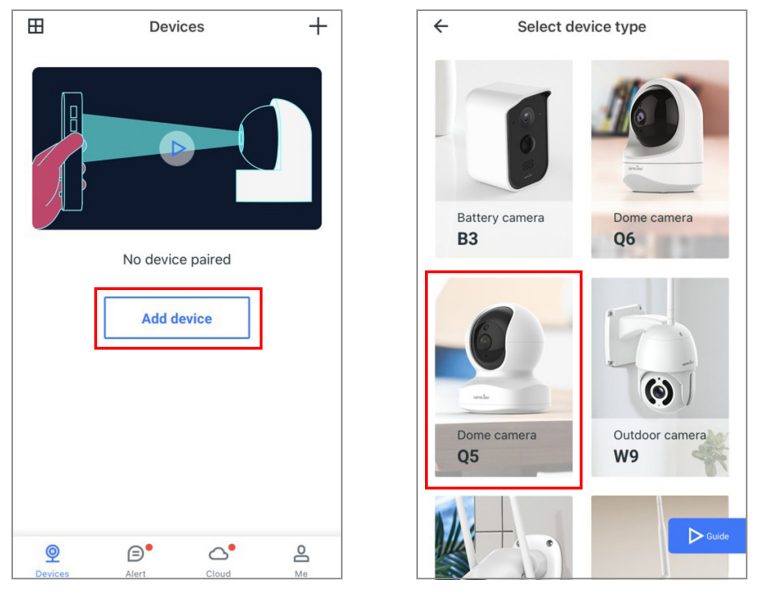Open the Devices tab in bottom bar

pos(52,560)
